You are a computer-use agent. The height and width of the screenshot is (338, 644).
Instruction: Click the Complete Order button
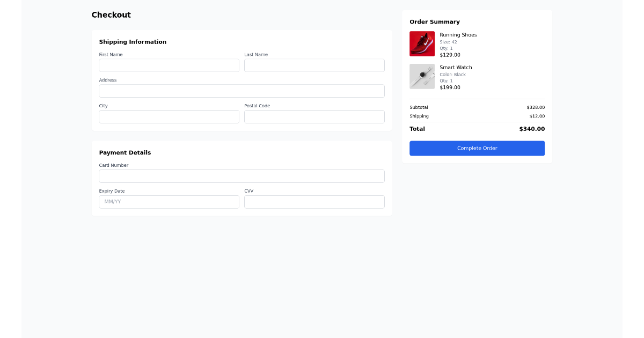(477, 148)
